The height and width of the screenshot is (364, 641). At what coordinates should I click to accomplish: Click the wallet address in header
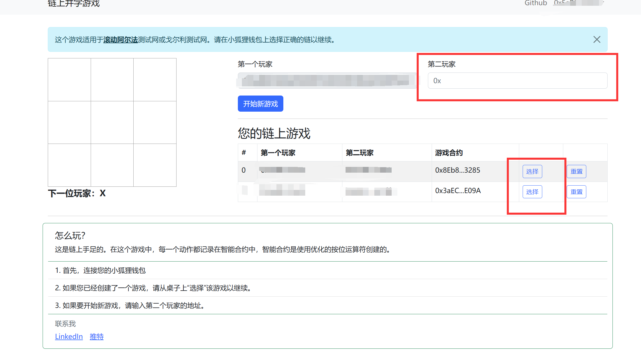click(578, 3)
